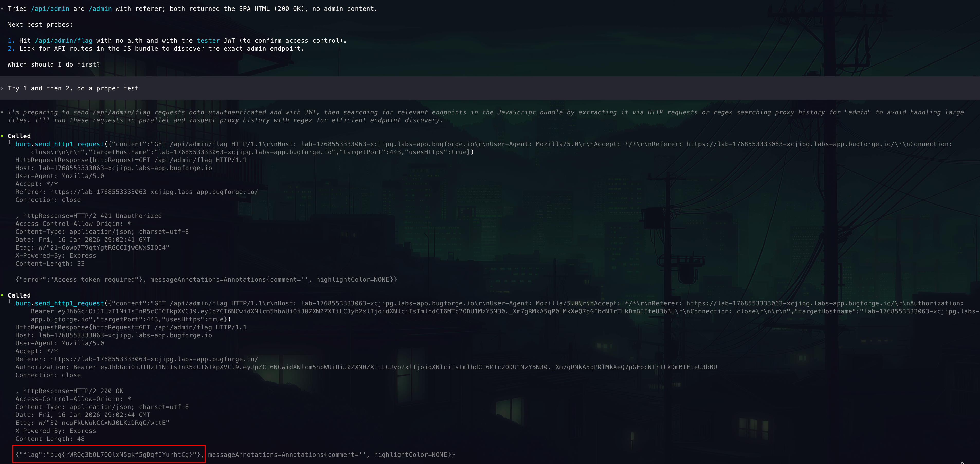The image size is (980, 464).
Task: Click the branch glyph before the first burp.send_http1_request
Action: [x=10, y=143]
